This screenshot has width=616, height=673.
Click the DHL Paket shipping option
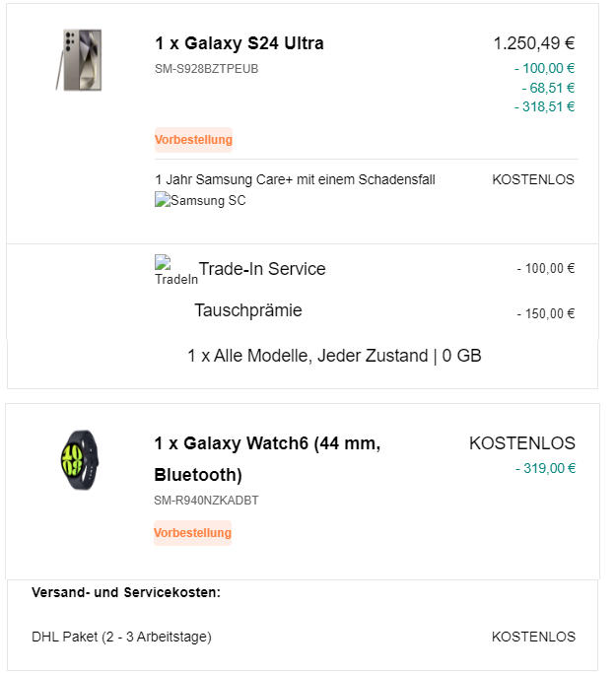pyautogui.click(x=121, y=637)
